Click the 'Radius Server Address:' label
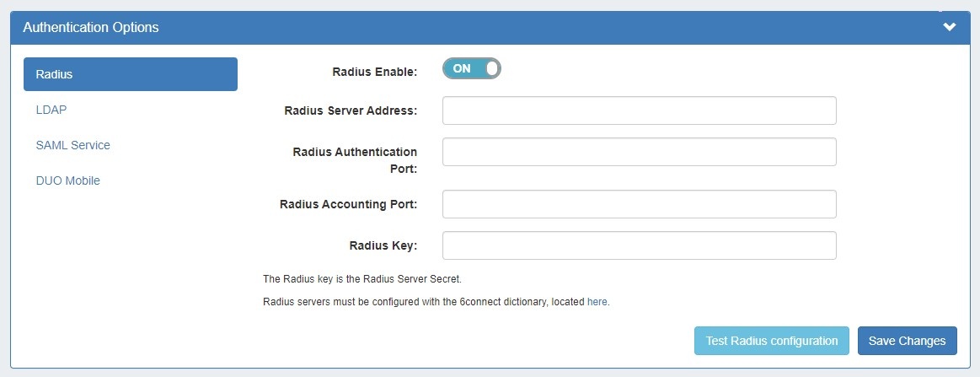Screen dimensions: 980x377 tap(351, 110)
